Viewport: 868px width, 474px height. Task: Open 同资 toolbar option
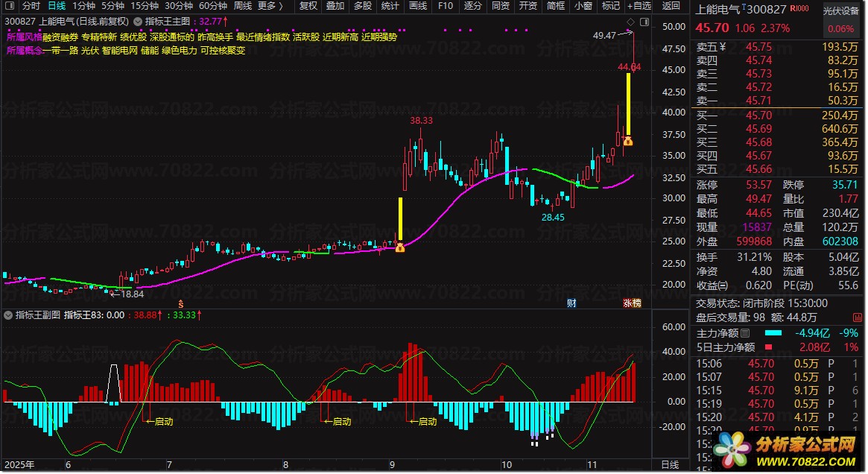[x=501, y=6]
